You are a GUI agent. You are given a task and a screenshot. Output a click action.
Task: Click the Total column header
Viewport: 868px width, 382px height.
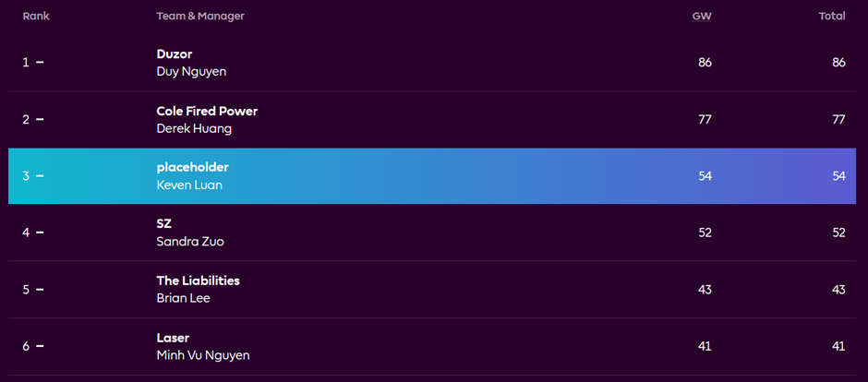point(832,16)
